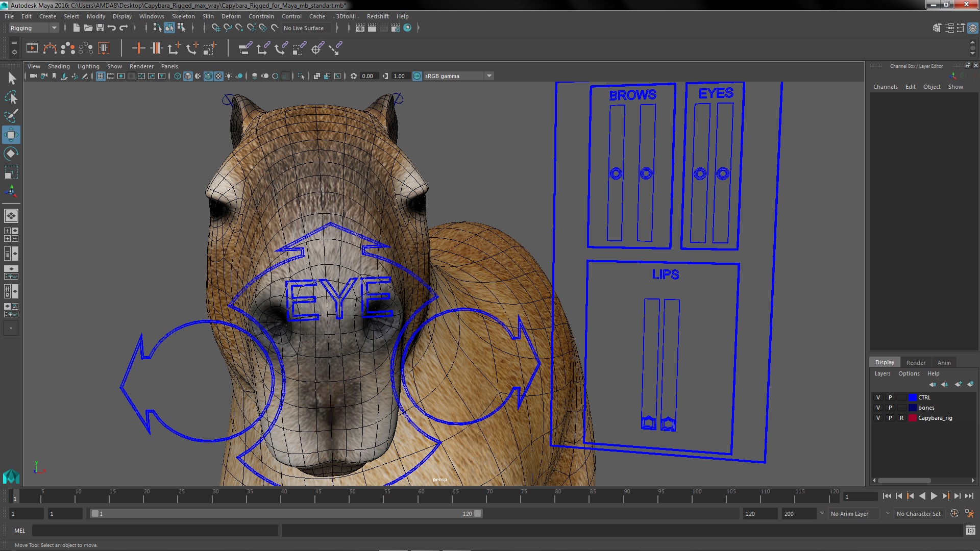
Task: Open the Layer Editor Options menu
Action: pyautogui.click(x=909, y=373)
